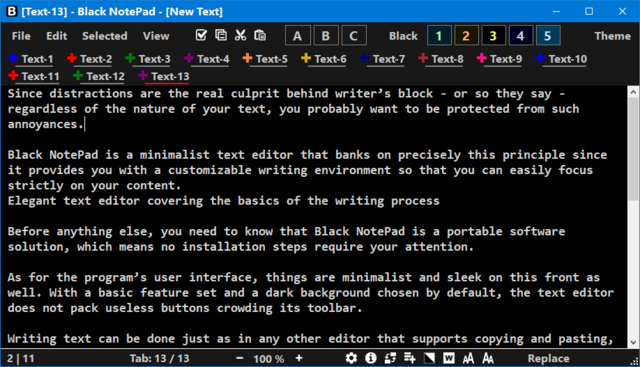640x367 pixels.
Task: Open the Selected menu
Action: [x=105, y=36]
